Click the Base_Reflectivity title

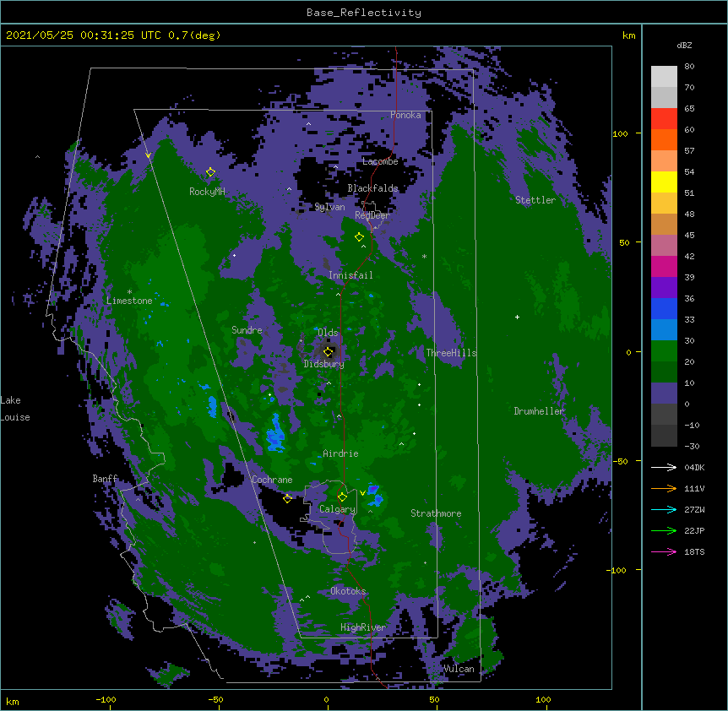pyautogui.click(x=364, y=13)
